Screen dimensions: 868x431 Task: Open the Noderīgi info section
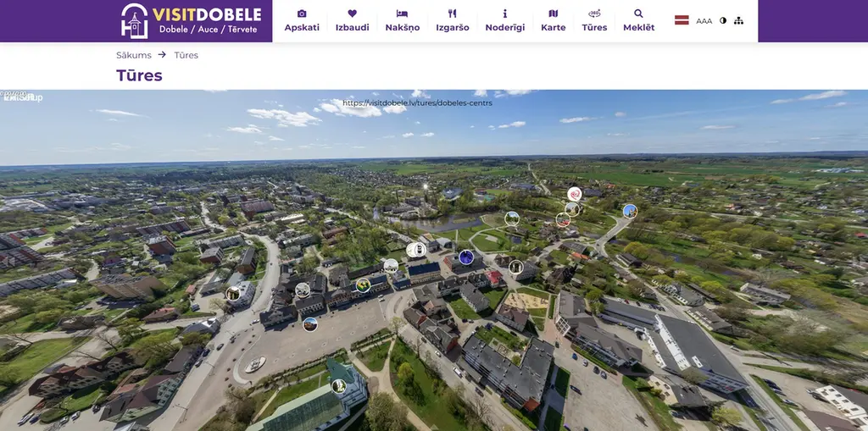(x=505, y=21)
